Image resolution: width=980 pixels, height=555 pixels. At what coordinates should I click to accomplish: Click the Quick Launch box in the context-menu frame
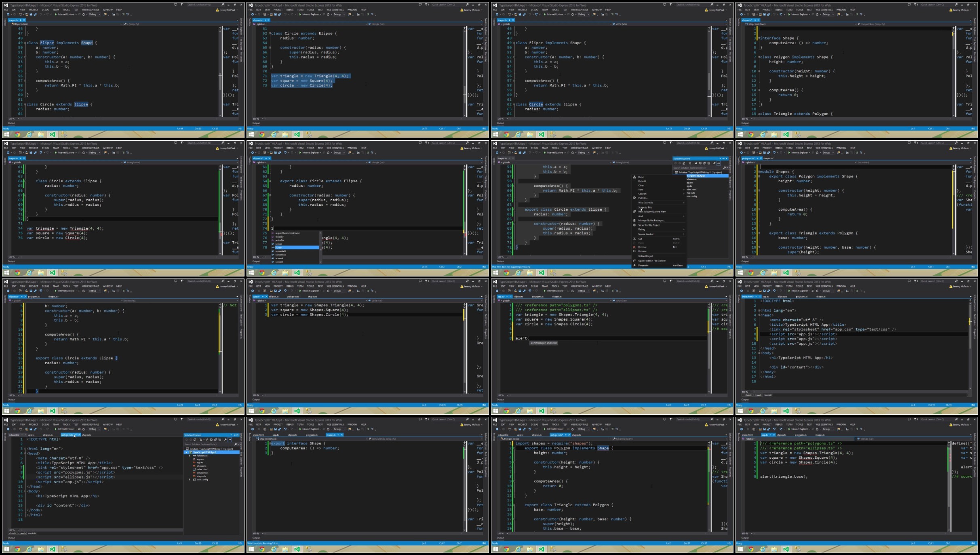coord(695,143)
